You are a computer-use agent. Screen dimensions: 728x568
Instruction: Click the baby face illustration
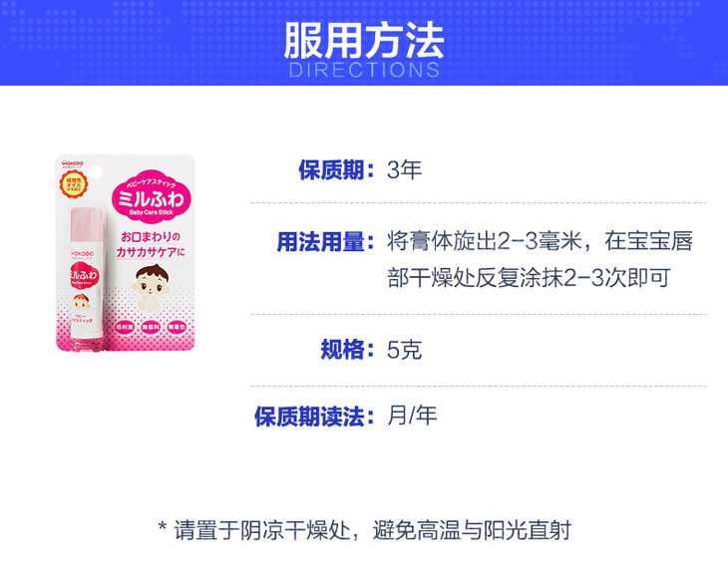click(152, 288)
